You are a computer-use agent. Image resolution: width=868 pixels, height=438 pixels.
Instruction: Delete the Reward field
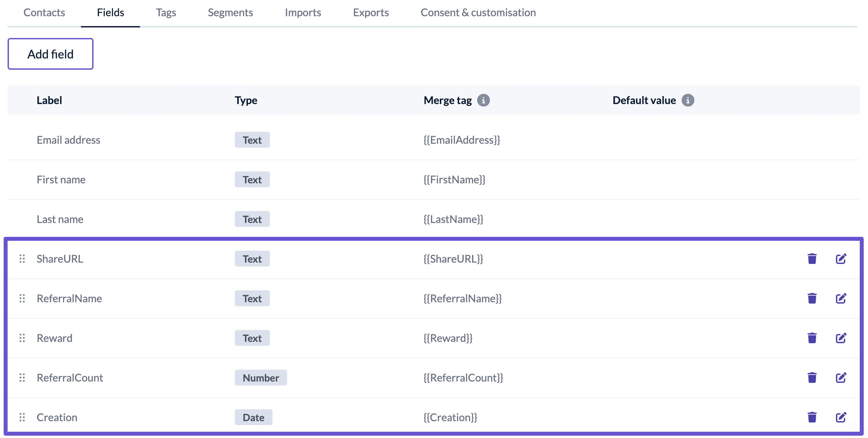812,338
